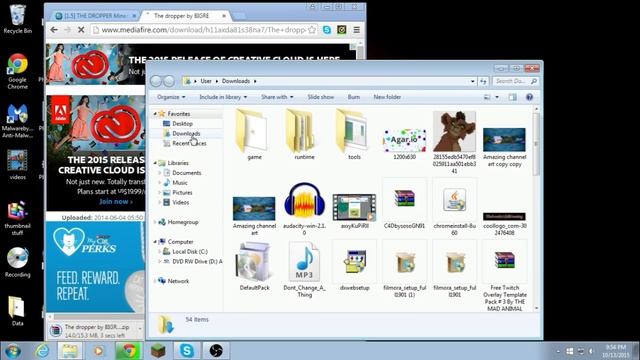Click the Explorer back button
Image resolution: width=640 pixels, height=360 pixels.
156,81
